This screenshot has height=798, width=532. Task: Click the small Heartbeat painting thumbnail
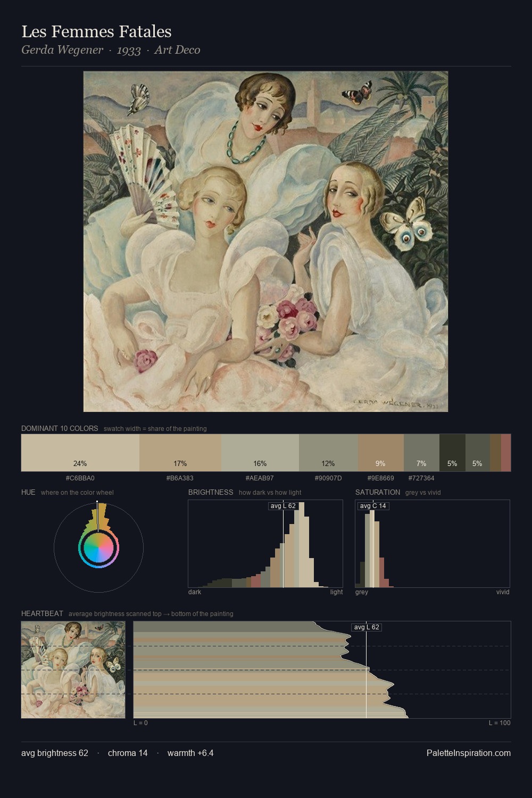pyautogui.click(x=73, y=670)
